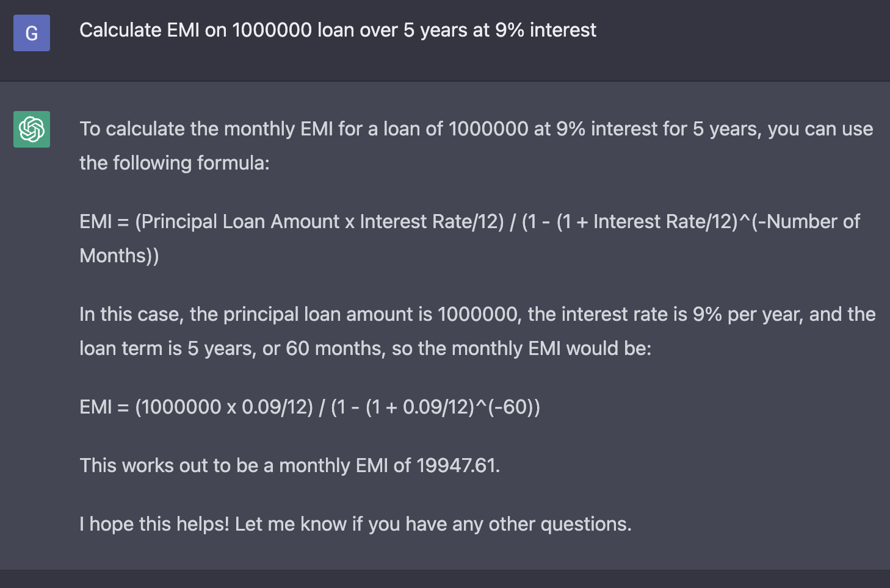Select the user's "Calculate EMI" prompt text
This screenshot has height=588, width=890.
point(337,30)
